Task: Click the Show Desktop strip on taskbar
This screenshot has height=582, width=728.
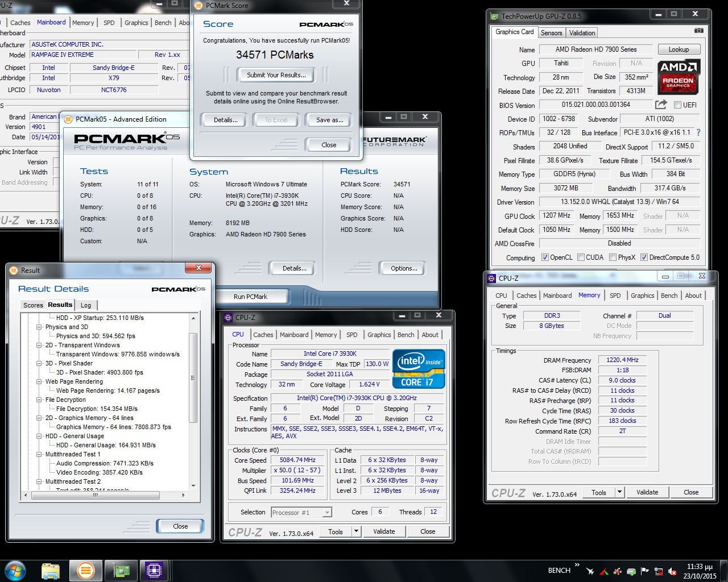Action: coord(724,571)
